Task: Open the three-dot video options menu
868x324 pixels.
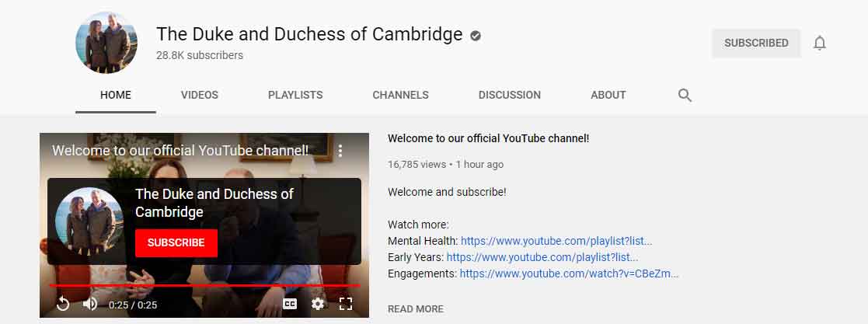Action: point(340,151)
